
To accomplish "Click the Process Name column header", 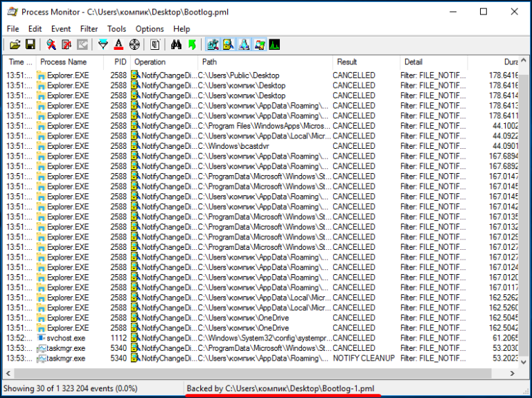I will pyautogui.click(x=64, y=62).
